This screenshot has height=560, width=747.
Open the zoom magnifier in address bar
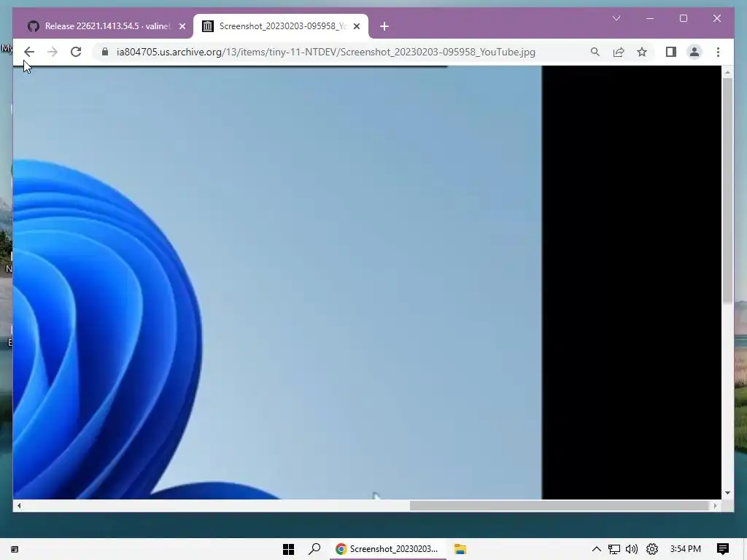coord(595,52)
